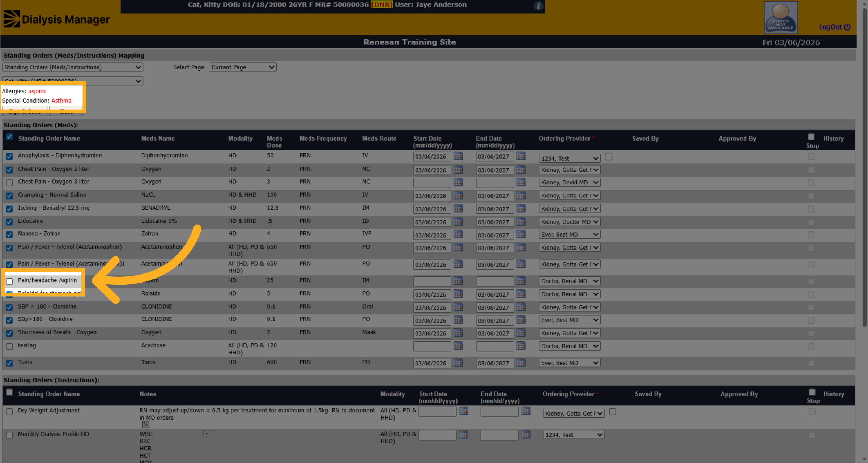Open notes icon under Dry Weight Adjustment notes
This screenshot has width=868, height=463.
146,424
